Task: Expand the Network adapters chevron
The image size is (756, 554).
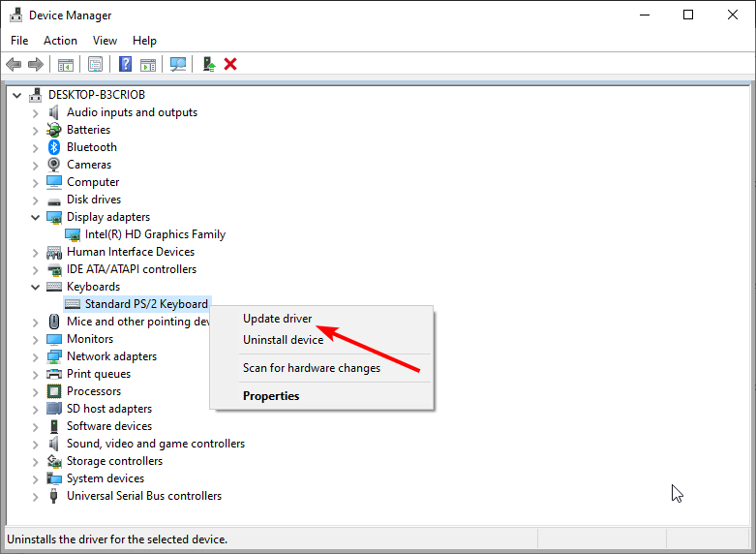Action: (x=35, y=357)
